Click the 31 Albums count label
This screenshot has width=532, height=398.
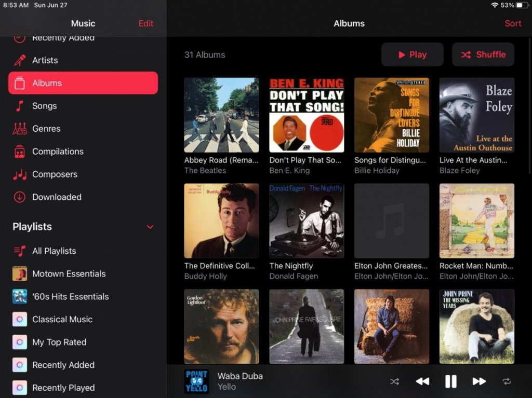coord(205,55)
